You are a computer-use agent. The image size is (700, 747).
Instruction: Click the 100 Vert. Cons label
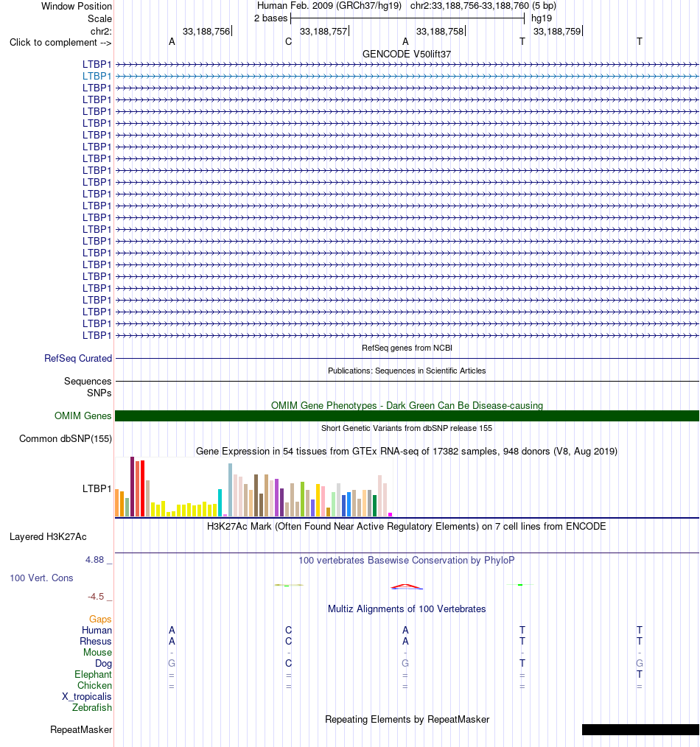[41, 578]
